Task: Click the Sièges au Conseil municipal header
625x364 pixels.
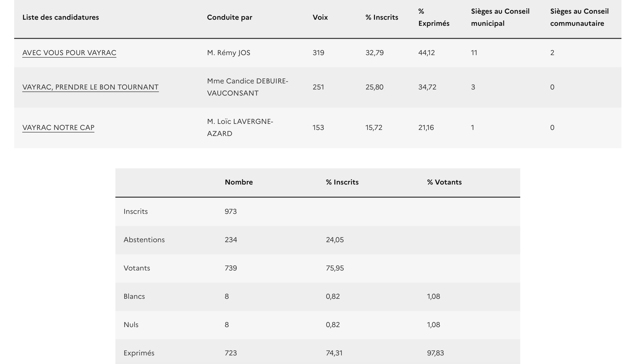Action: tap(500, 17)
